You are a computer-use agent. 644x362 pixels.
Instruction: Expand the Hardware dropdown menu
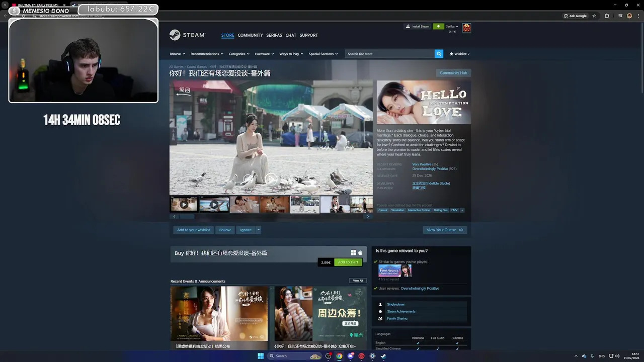click(x=264, y=54)
